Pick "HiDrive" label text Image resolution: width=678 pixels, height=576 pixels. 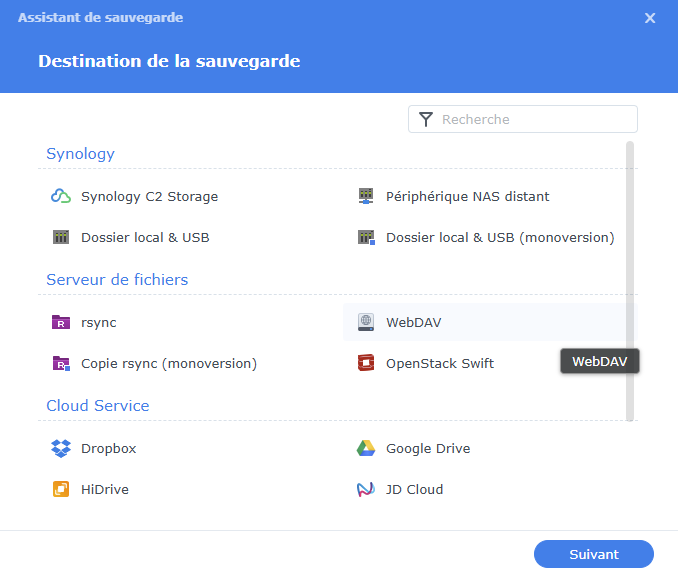105,490
